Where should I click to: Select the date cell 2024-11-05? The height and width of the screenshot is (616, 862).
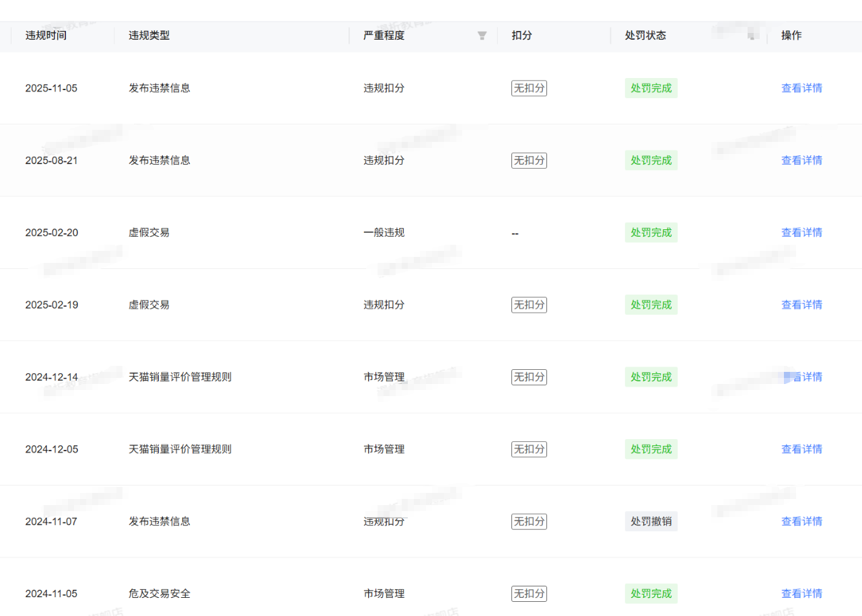click(x=51, y=594)
